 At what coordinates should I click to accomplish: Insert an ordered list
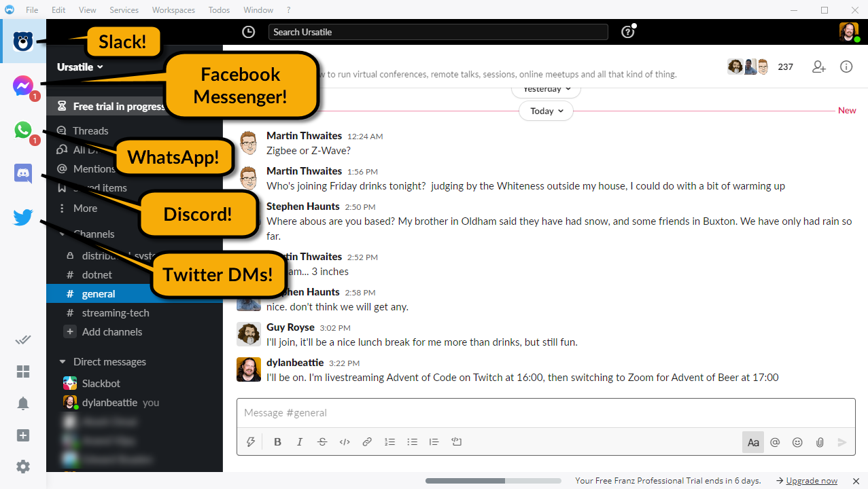click(389, 442)
